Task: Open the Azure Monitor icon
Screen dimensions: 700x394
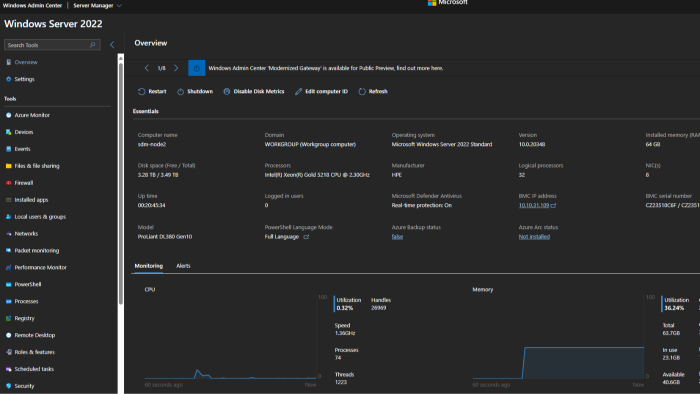Action: 8,115
